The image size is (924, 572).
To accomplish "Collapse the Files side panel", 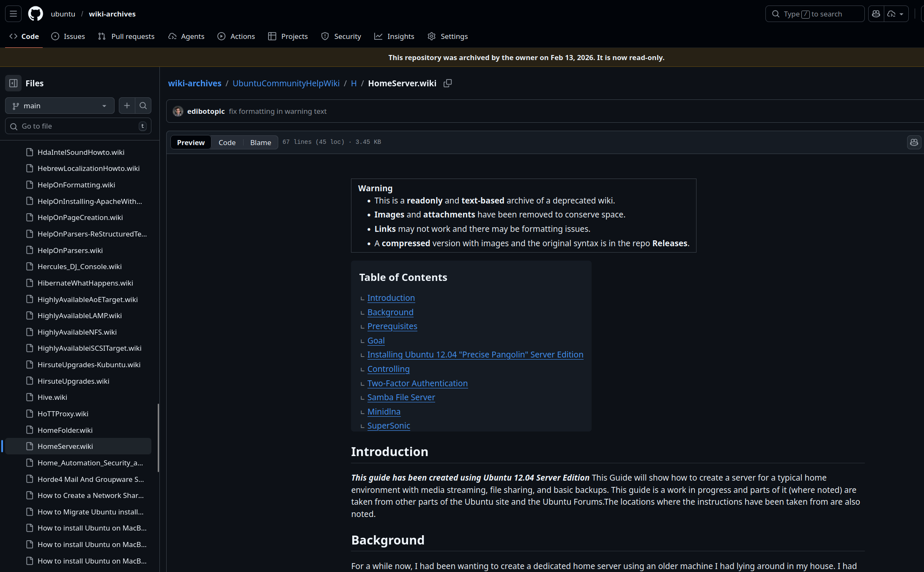I will point(13,83).
